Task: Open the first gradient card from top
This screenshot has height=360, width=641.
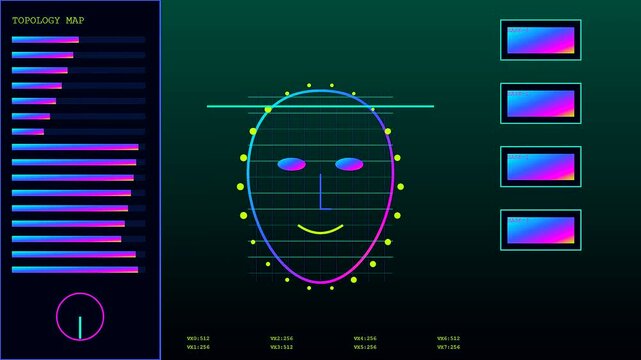Action: 540,40
